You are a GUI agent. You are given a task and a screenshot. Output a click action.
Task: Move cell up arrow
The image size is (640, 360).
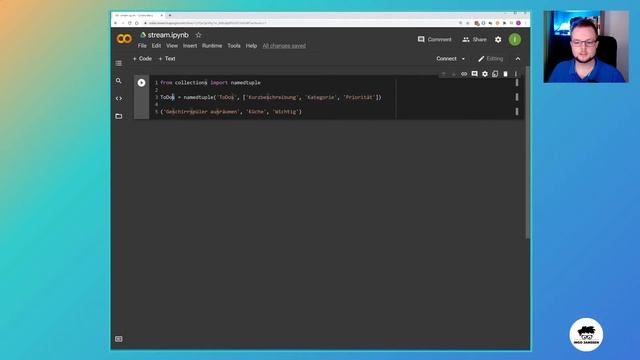pos(443,74)
